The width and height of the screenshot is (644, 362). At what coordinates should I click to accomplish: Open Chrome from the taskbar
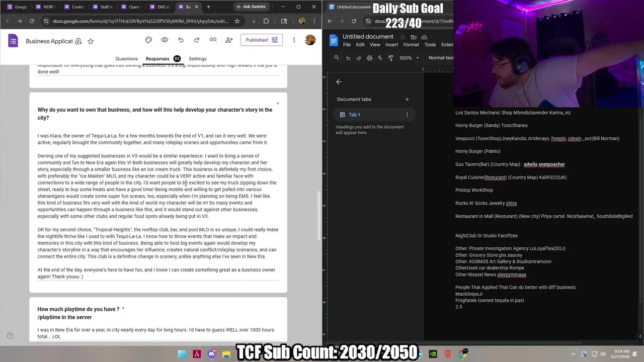click(462, 354)
